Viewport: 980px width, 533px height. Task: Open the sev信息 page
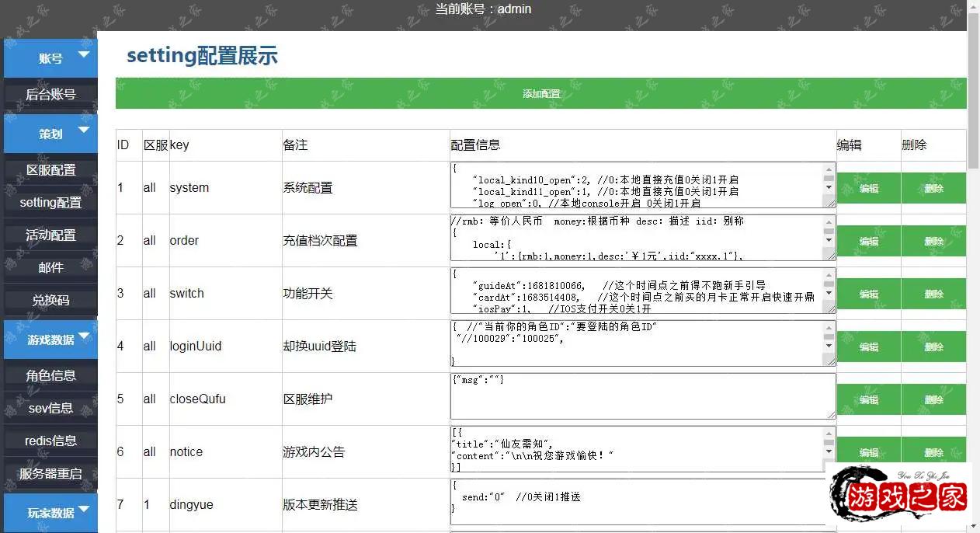tap(50, 408)
